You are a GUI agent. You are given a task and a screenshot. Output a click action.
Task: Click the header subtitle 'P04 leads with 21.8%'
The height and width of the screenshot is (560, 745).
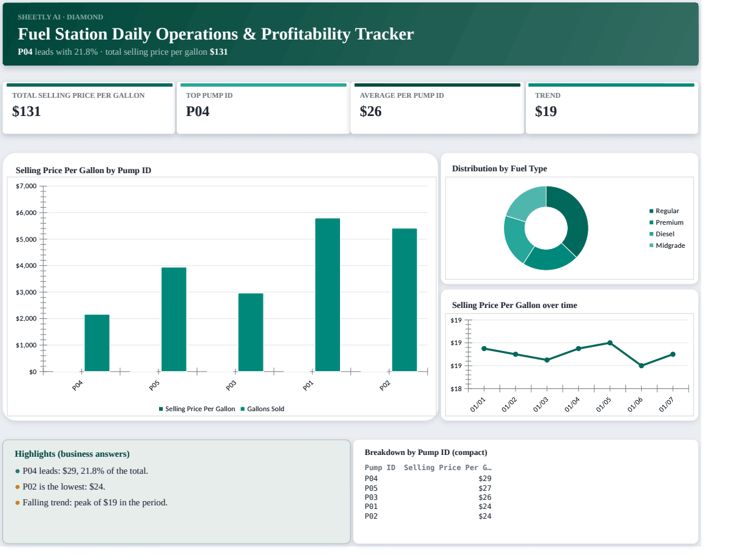click(58, 52)
